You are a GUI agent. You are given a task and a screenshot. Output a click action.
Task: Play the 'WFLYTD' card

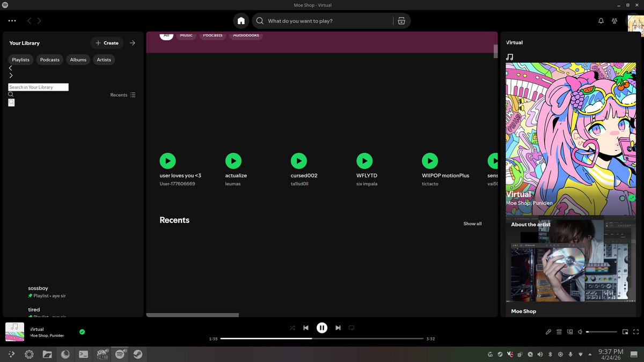[x=364, y=160]
